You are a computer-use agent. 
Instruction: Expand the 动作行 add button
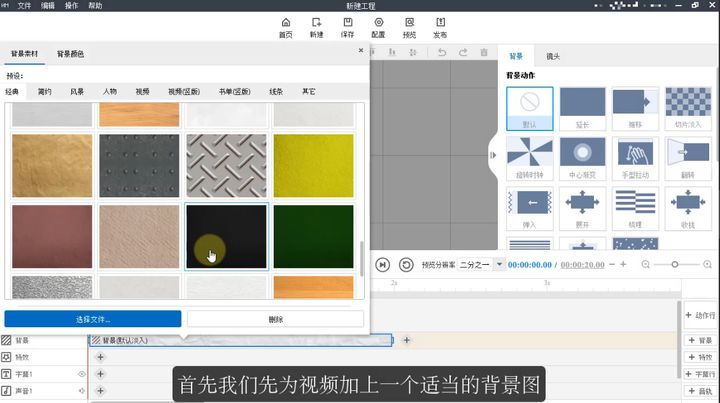700,315
